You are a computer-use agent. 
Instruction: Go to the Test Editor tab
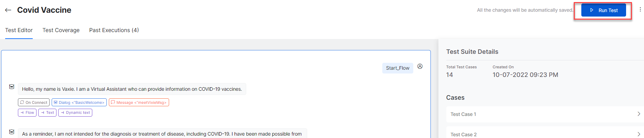click(19, 30)
